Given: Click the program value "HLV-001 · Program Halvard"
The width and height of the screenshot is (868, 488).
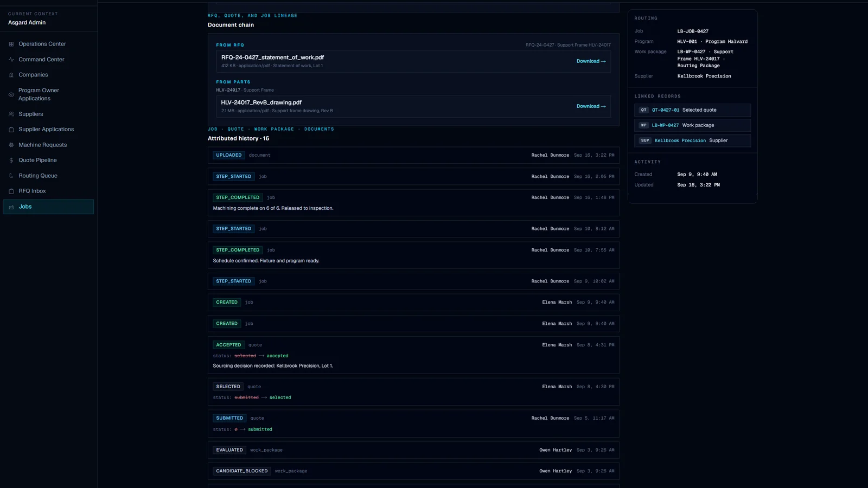Looking at the screenshot, I should pyautogui.click(x=712, y=42).
